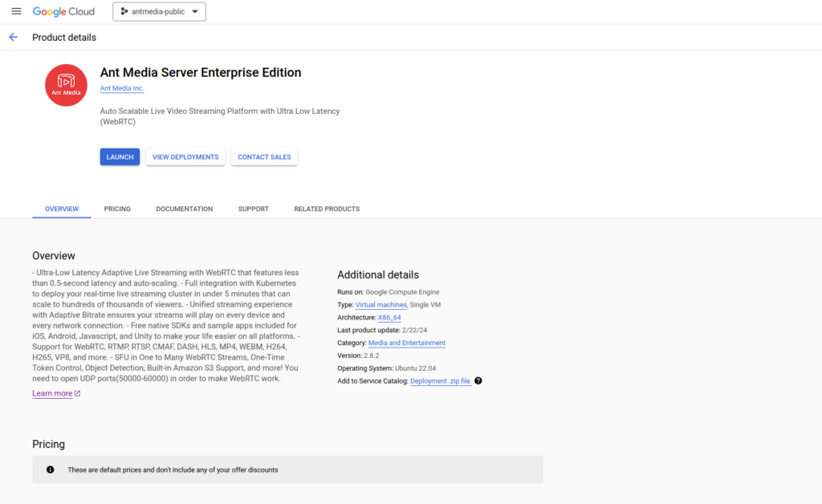Click the info icon in pricing notice

[51, 470]
